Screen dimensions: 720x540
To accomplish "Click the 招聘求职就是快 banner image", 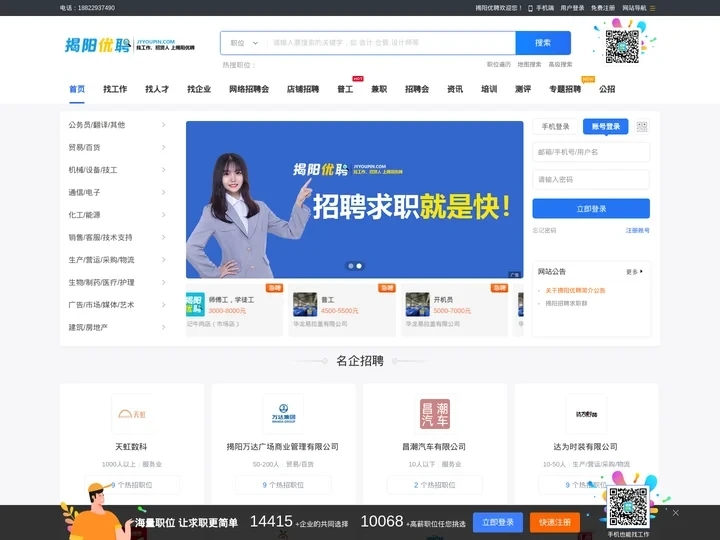I will click(x=354, y=199).
